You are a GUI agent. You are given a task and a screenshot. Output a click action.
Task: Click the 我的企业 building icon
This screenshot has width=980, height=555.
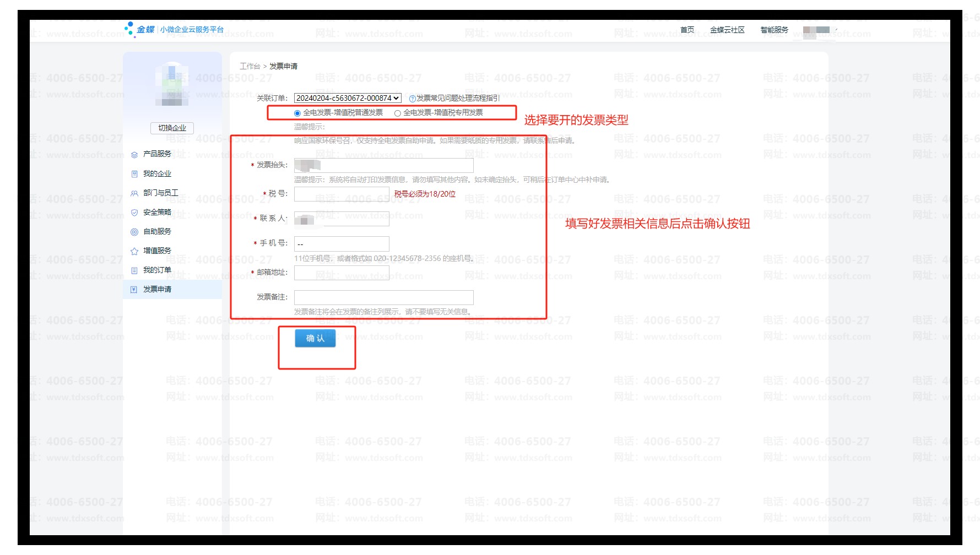click(x=134, y=174)
